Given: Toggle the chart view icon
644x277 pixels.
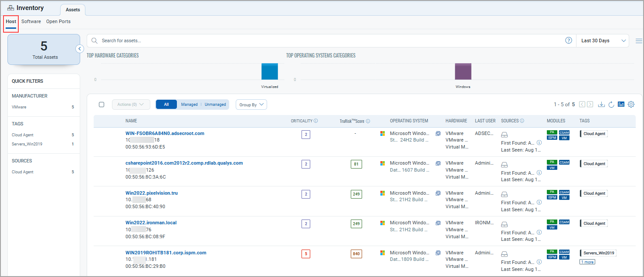Looking at the screenshot, I should tap(621, 105).
